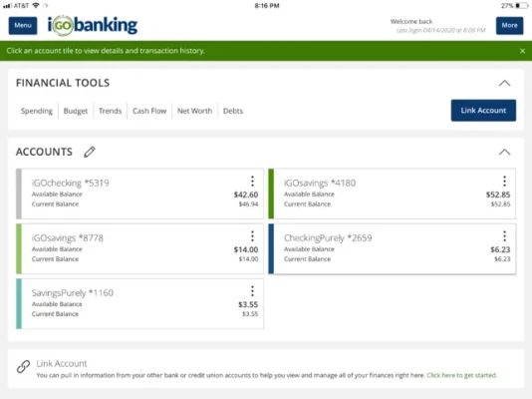532x399 pixels.
Task: Collapse the Accounts section
Action: (504, 153)
